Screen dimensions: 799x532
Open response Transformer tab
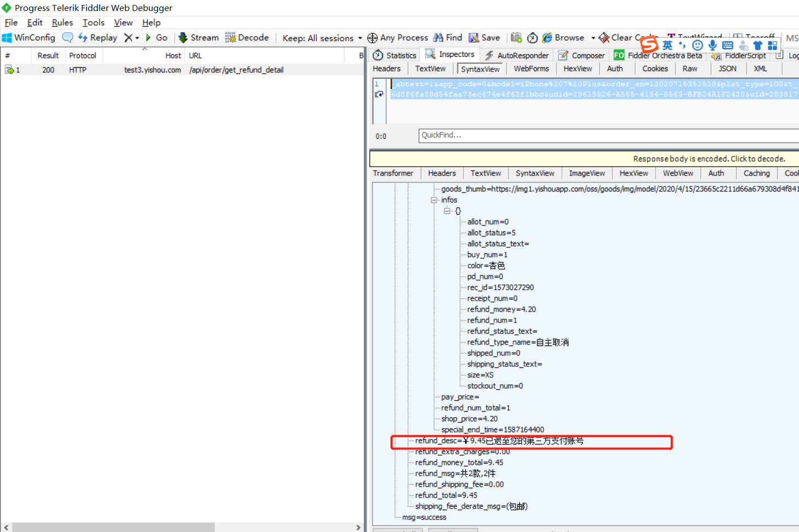pos(393,173)
